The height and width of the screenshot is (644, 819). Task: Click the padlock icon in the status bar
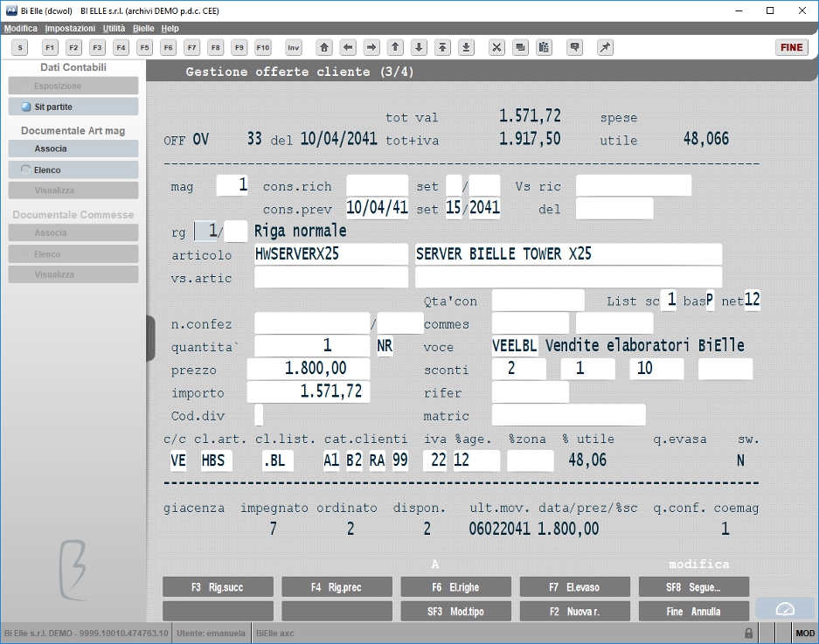coord(748,633)
